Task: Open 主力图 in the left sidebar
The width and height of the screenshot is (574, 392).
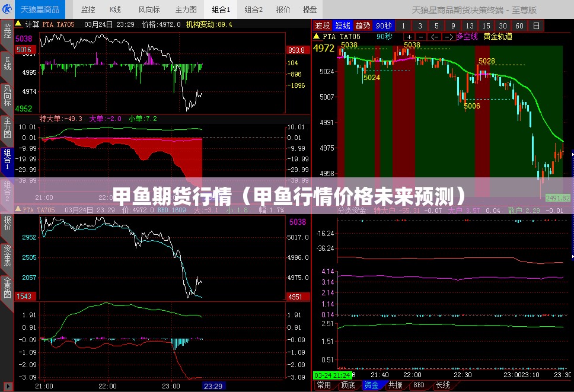Action: click(x=7, y=128)
